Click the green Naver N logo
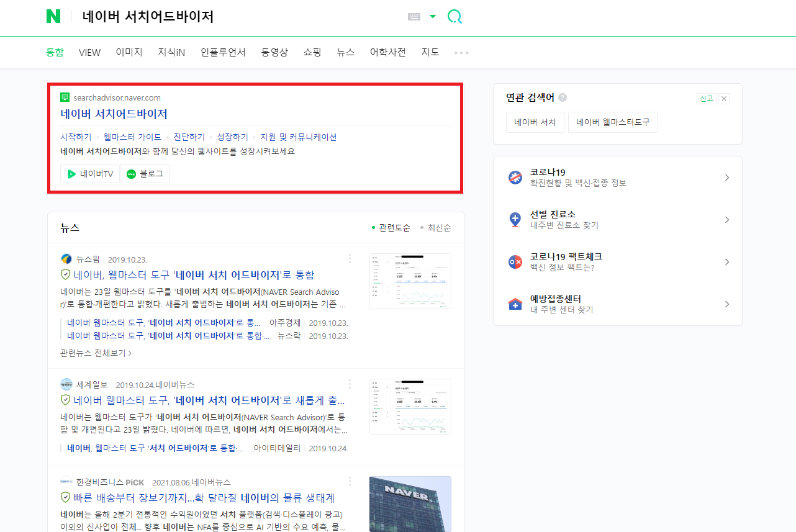The width and height of the screenshot is (796, 532). point(53,17)
